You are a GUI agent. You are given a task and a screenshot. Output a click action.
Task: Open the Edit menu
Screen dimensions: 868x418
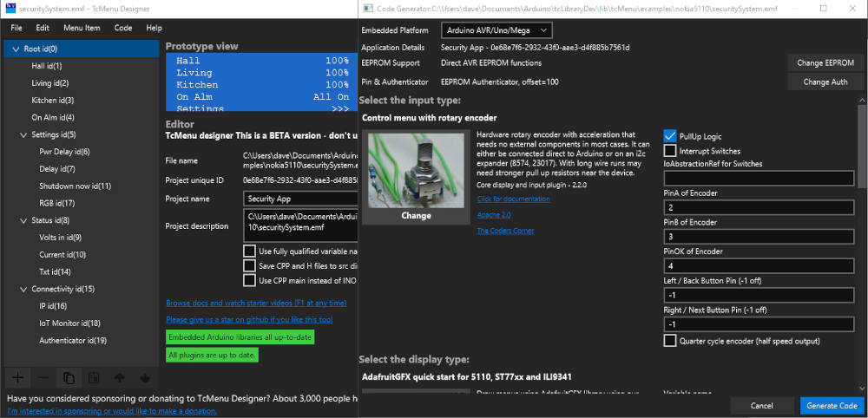tap(43, 28)
